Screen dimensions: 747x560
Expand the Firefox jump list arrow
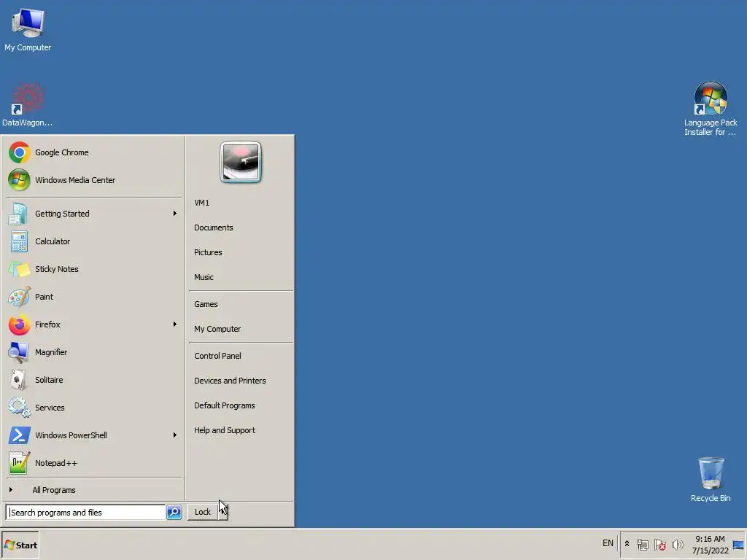tap(175, 324)
